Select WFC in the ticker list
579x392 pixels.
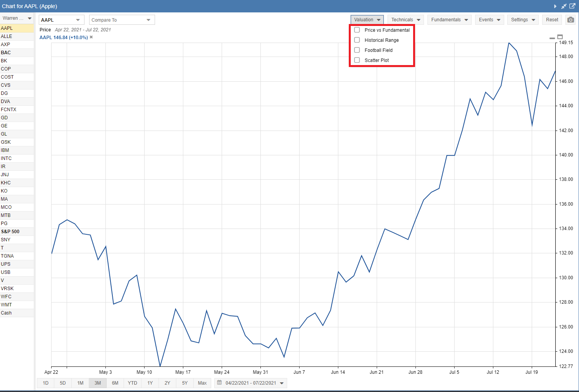(x=17, y=297)
